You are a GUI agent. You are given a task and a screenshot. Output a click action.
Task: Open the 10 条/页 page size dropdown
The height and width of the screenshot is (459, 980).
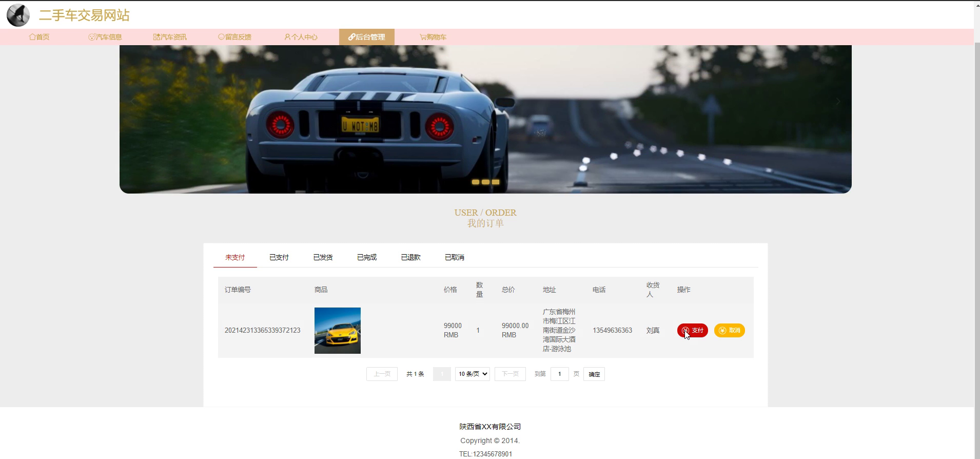473,374
